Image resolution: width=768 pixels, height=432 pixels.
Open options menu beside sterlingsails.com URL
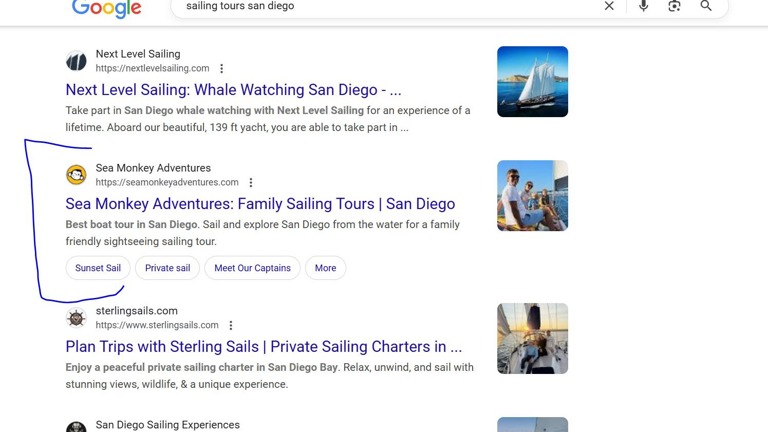[231, 326]
